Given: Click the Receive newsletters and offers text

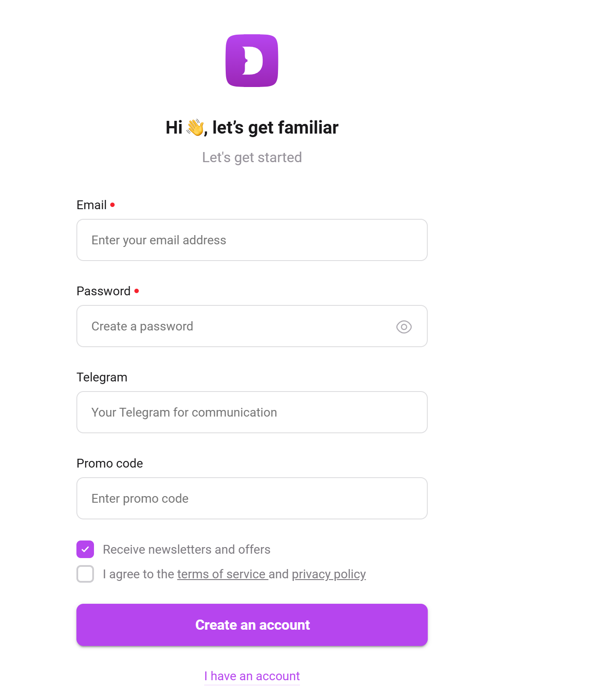Looking at the screenshot, I should (x=187, y=549).
